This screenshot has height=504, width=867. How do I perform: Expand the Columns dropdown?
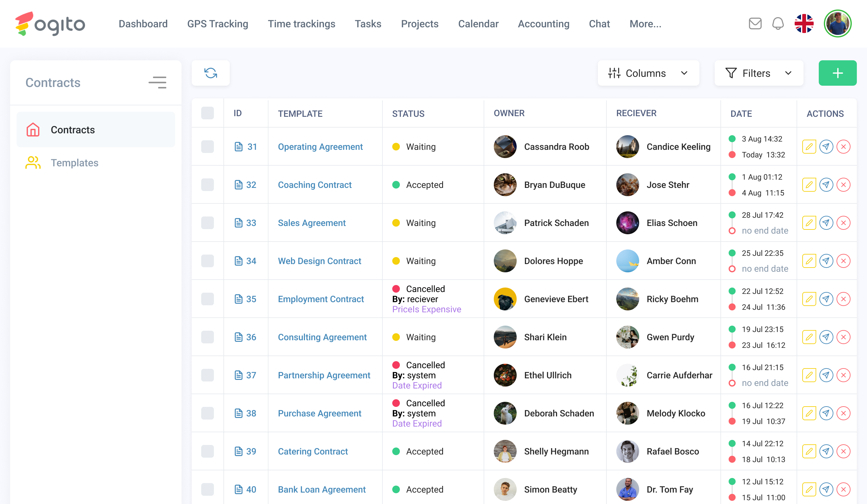(648, 73)
